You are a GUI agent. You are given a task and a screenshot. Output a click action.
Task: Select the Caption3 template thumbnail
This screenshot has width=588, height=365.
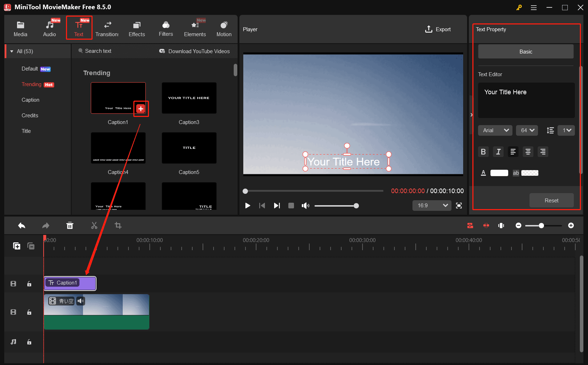[x=189, y=98]
